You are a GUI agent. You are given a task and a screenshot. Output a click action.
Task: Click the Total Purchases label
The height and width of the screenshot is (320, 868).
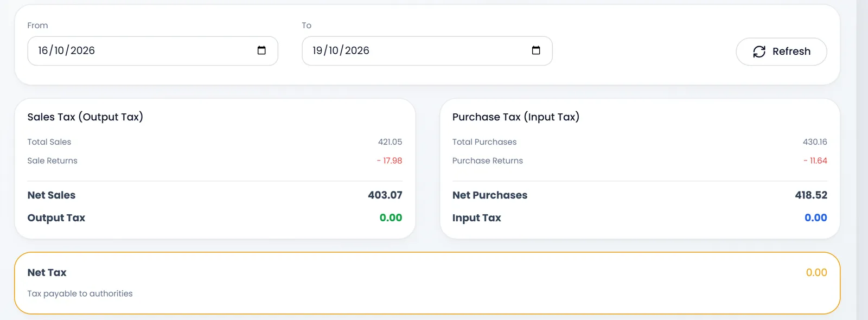(x=484, y=142)
